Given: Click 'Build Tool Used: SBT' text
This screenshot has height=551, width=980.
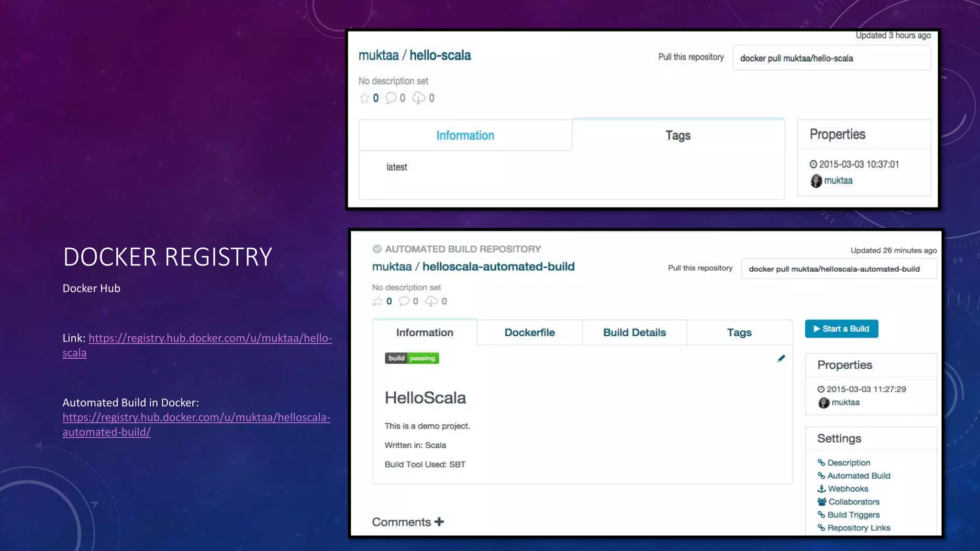Looking at the screenshot, I should click(425, 464).
